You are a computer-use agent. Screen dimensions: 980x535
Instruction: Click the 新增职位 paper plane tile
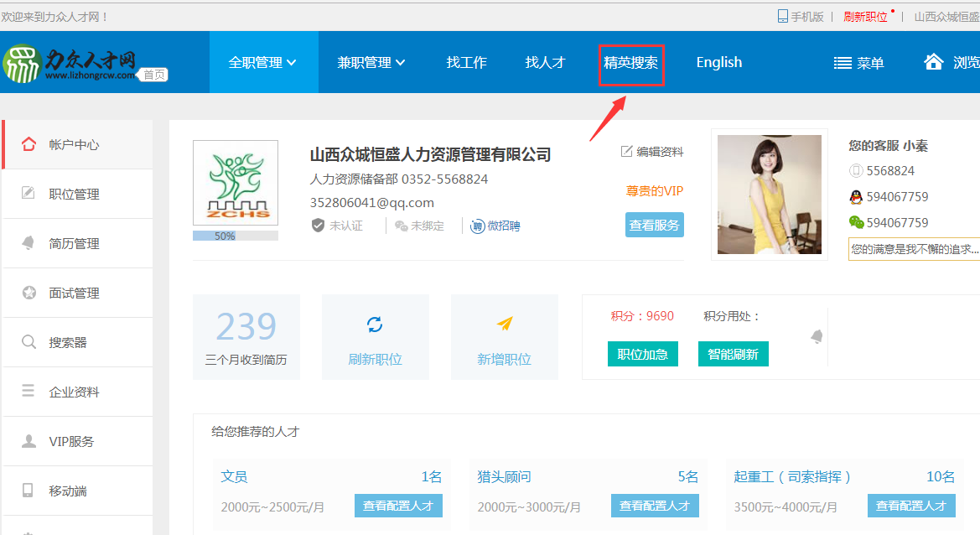tap(505, 337)
